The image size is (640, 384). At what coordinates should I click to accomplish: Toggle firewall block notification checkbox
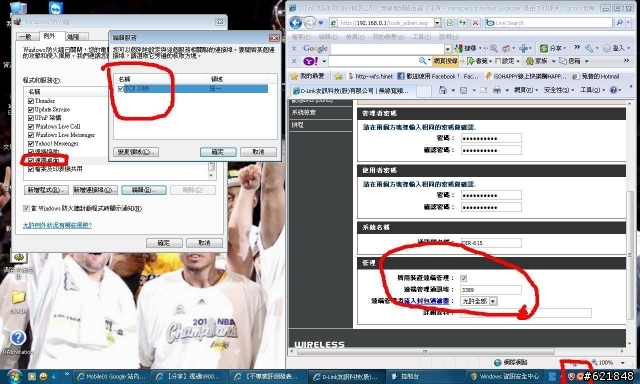pyautogui.click(x=27, y=209)
